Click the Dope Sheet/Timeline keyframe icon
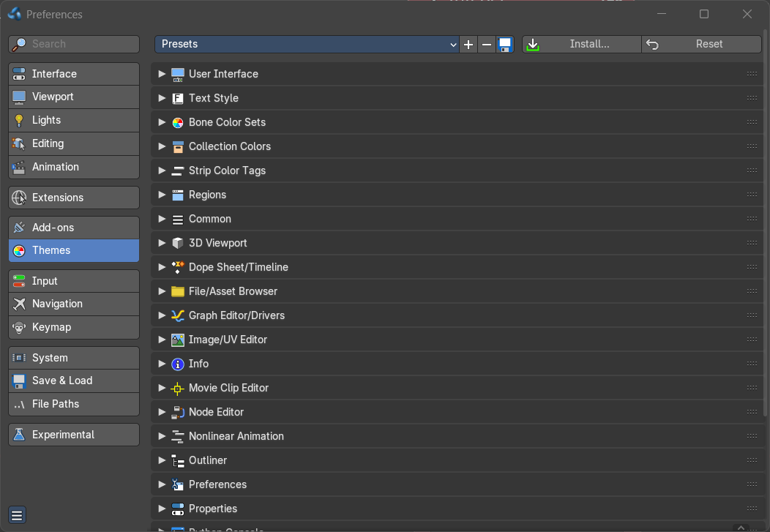 [x=177, y=267]
